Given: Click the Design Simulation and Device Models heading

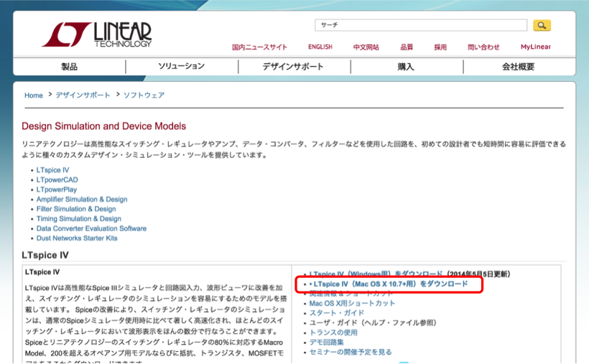Looking at the screenshot, I should [x=103, y=126].
